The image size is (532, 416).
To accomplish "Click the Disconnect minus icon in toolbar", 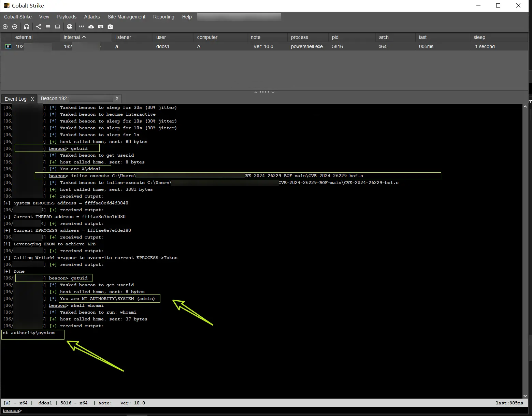I will pyautogui.click(x=15, y=27).
